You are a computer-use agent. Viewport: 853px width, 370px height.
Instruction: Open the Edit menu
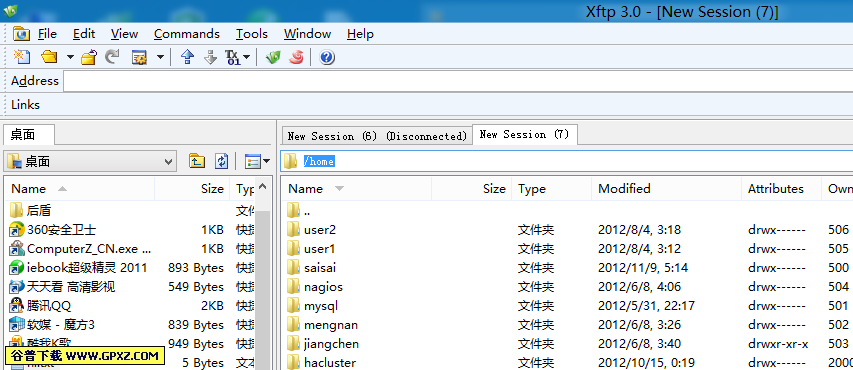pos(84,34)
